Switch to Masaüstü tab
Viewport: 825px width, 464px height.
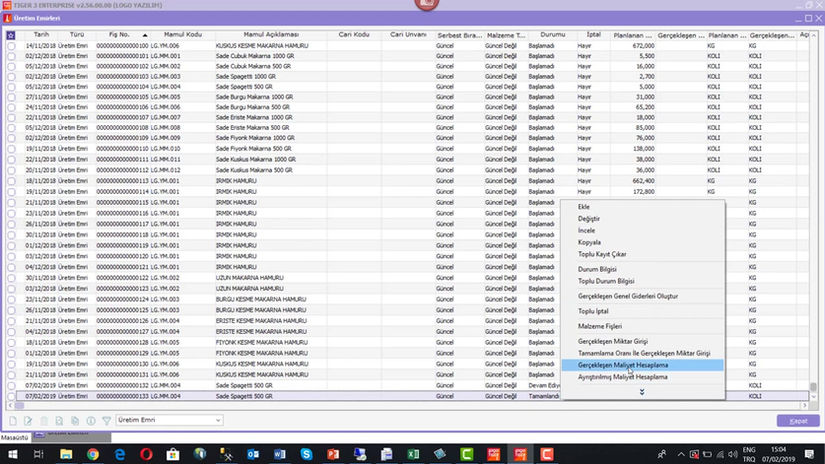tap(15, 437)
